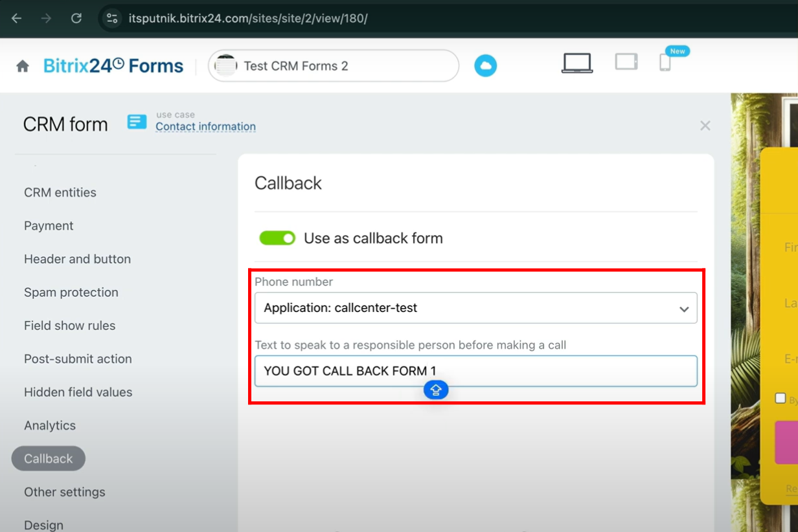Open Payment settings section

(x=49, y=226)
